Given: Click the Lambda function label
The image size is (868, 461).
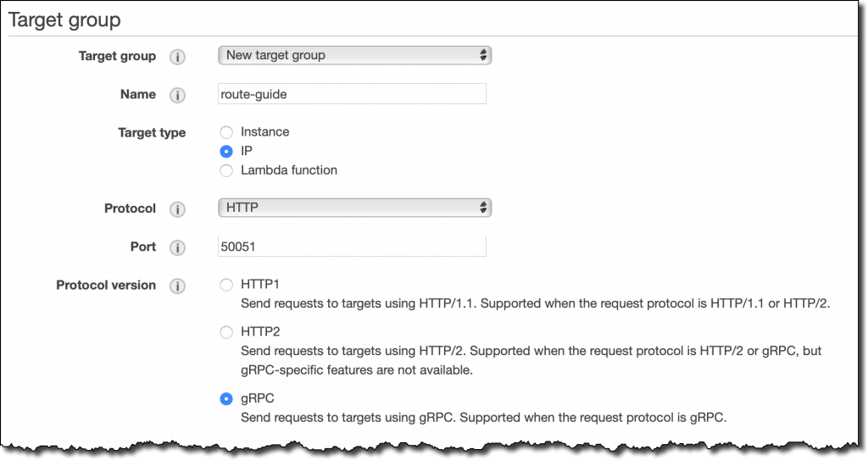Looking at the screenshot, I should tap(288, 169).
